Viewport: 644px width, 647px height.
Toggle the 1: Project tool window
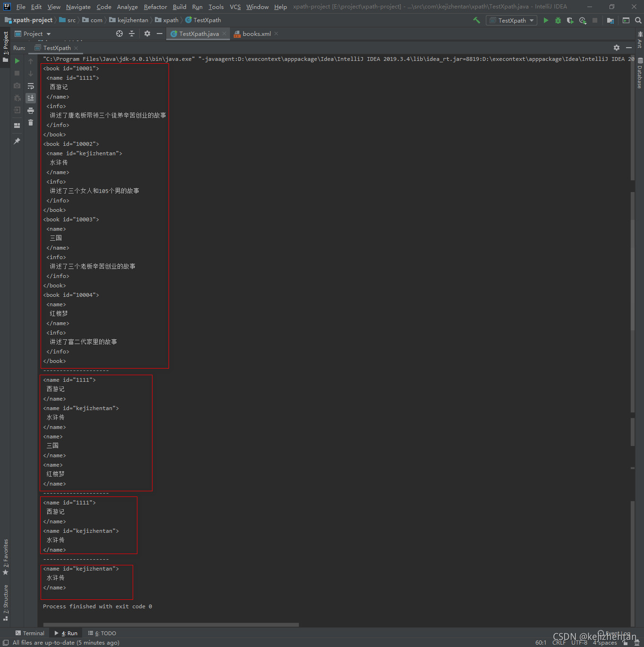pos(6,47)
